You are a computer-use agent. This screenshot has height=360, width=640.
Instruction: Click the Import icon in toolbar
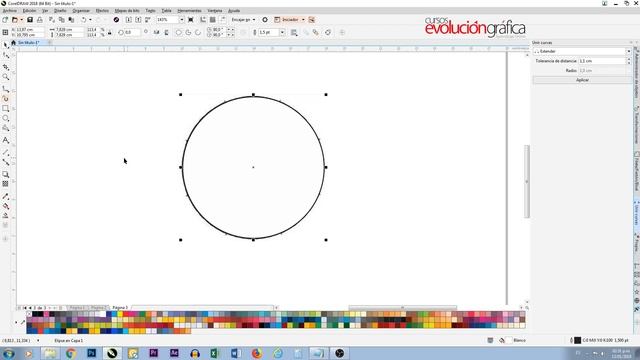pos(129,20)
